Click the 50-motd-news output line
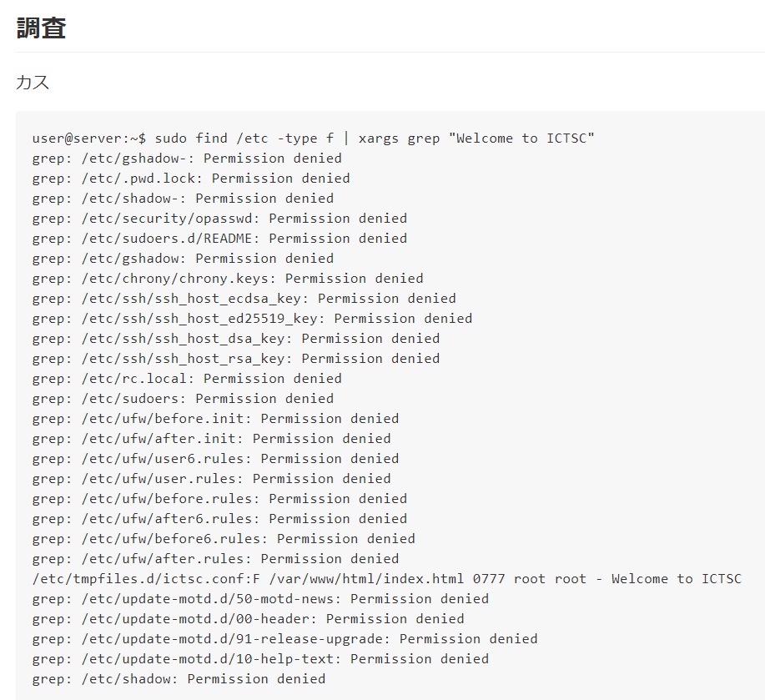765x700 pixels. coord(260,598)
